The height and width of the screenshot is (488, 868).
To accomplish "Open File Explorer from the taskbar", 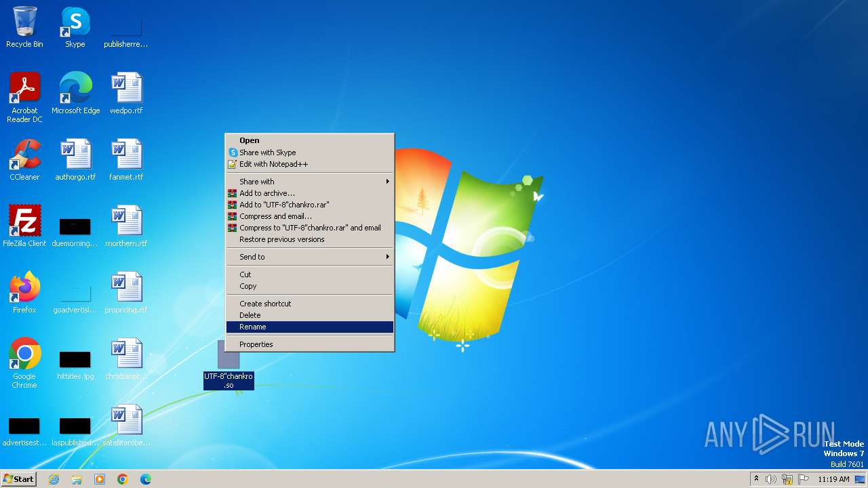I will click(x=77, y=479).
